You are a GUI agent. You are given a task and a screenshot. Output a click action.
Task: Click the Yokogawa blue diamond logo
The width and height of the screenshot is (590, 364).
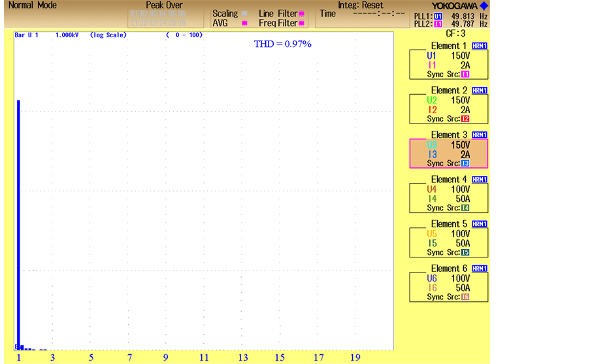tap(483, 5)
